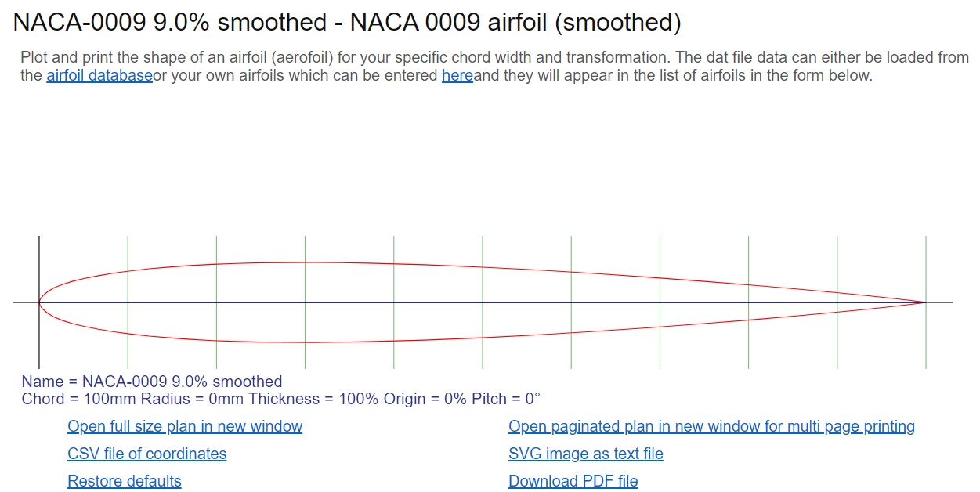
Task: Click the "Name = NACA-0009 9.0% smoothed" caption
Action: point(152,382)
